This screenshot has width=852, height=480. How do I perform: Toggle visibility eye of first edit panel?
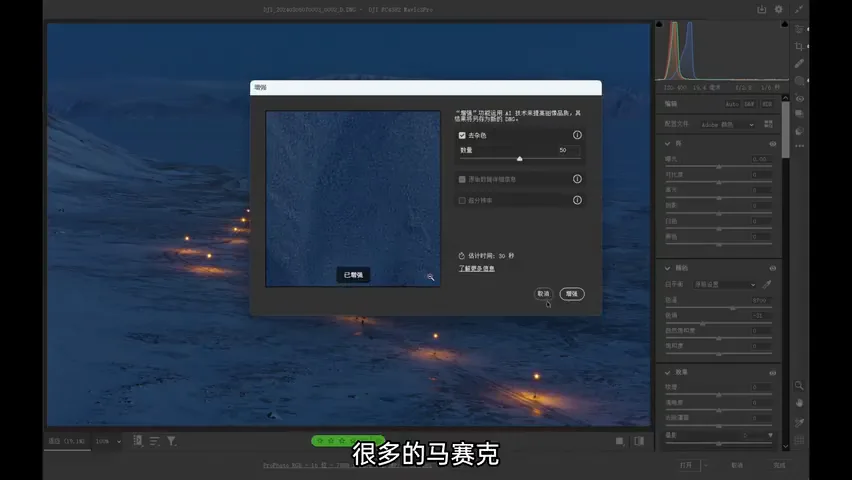(x=773, y=144)
